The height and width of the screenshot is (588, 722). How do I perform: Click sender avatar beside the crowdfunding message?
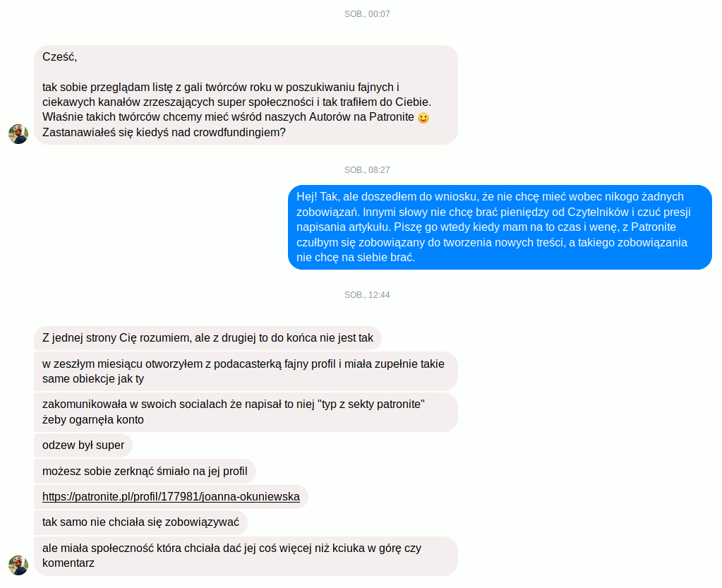point(18,134)
